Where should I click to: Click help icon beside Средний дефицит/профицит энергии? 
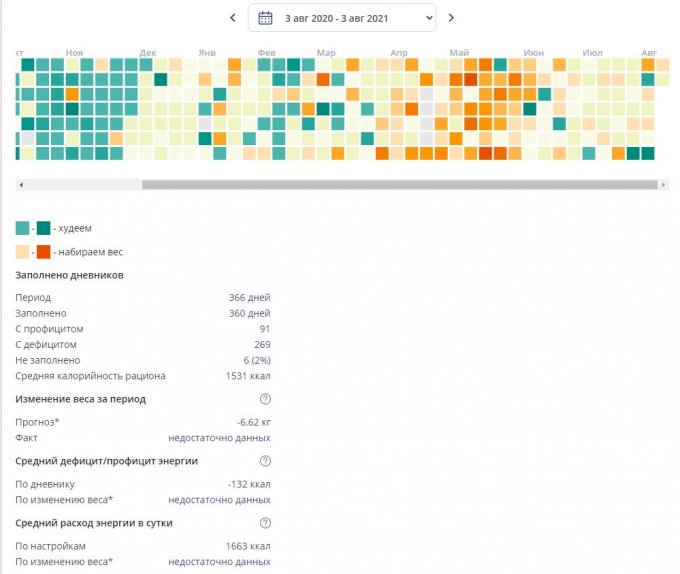(x=265, y=461)
